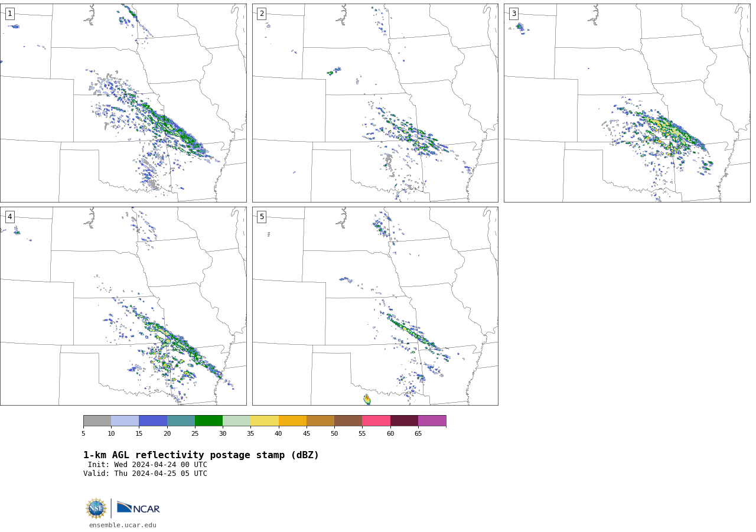756x532 pixels.
Task: Click the orange 40-45 dBZ swatch
Action: tap(292, 421)
